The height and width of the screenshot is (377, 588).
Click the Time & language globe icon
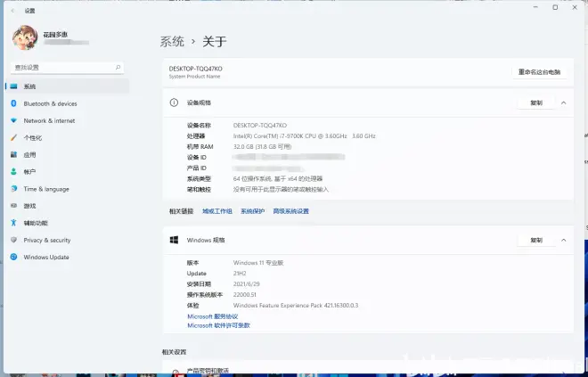[14, 189]
